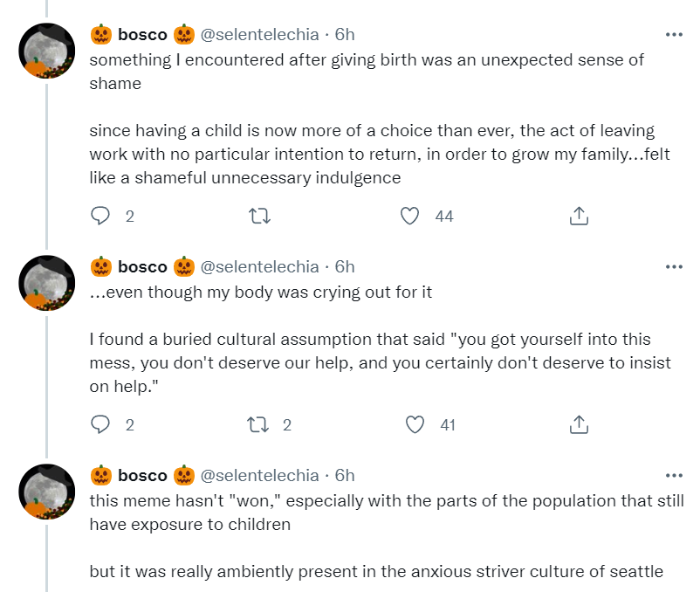Open more menu on "meme hasn't won" tweet
Screen dimensions: 700x592
click(674, 476)
